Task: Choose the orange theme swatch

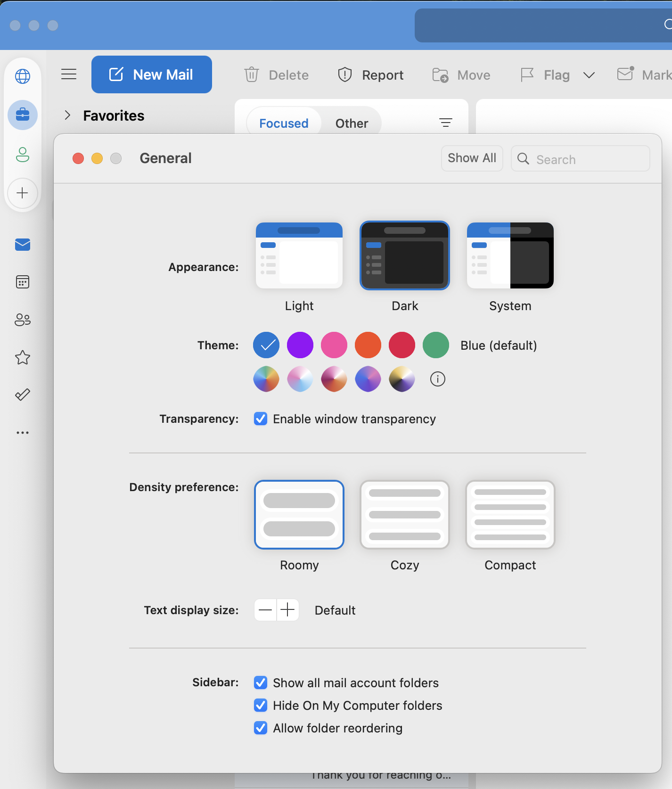Action: pos(368,345)
